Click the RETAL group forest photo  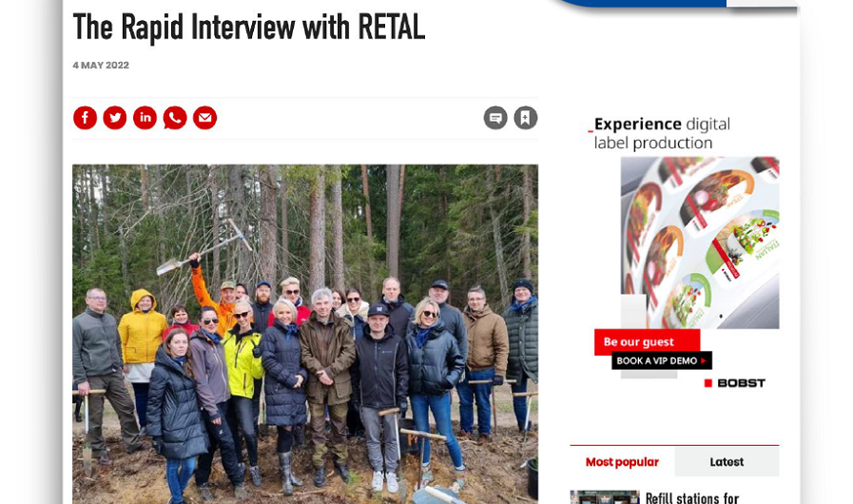[x=305, y=334]
